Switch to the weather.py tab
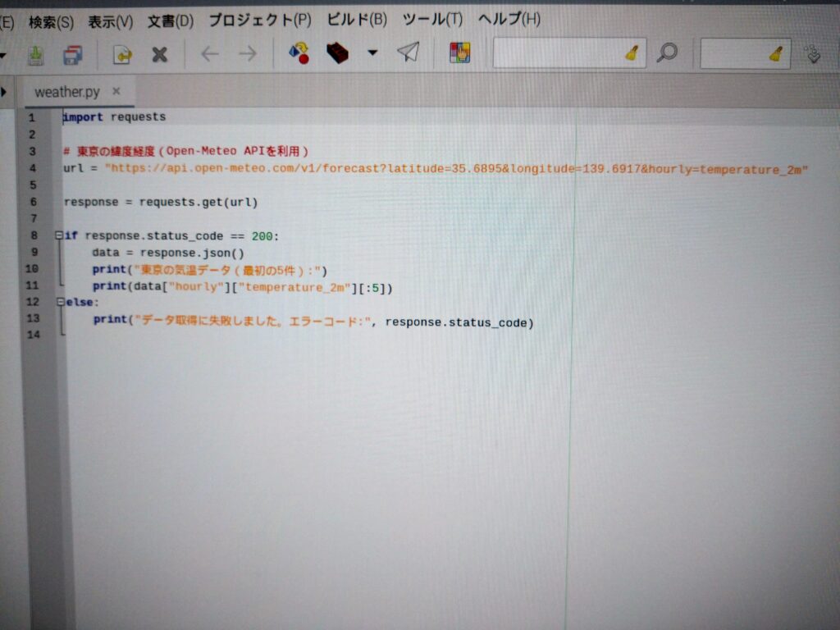Image resolution: width=840 pixels, height=630 pixels. click(x=66, y=92)
